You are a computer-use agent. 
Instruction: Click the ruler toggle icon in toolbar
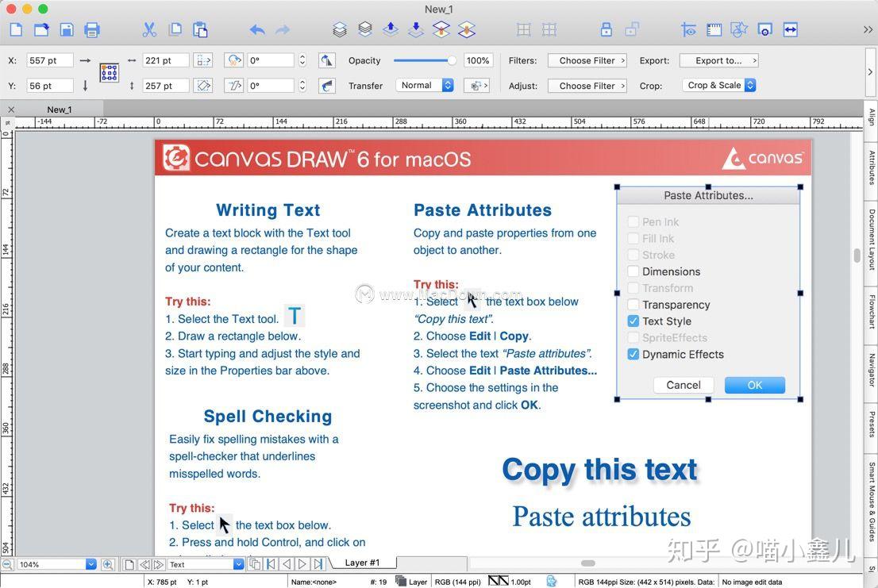714,29
